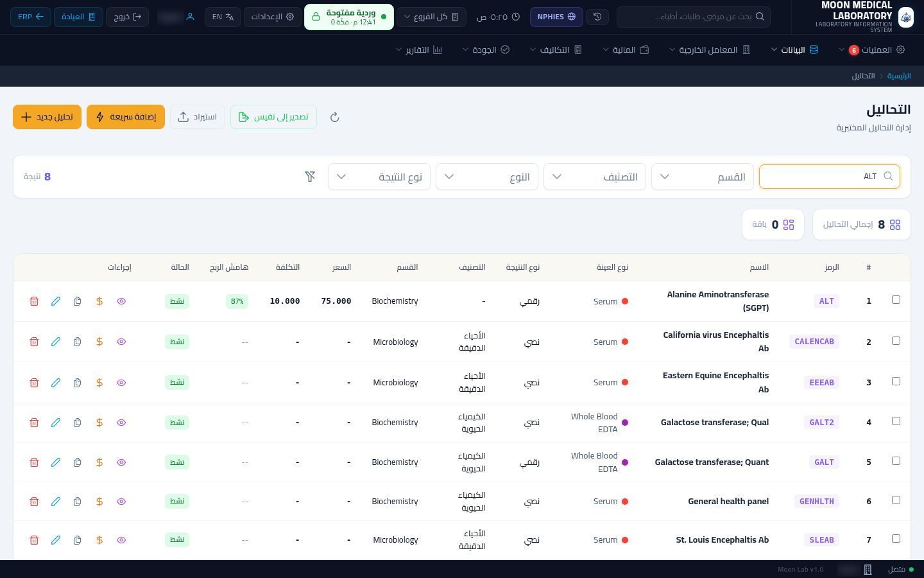
Task: Tick the GENHLTH row checkbox
Action: click(x=896, y=500)
